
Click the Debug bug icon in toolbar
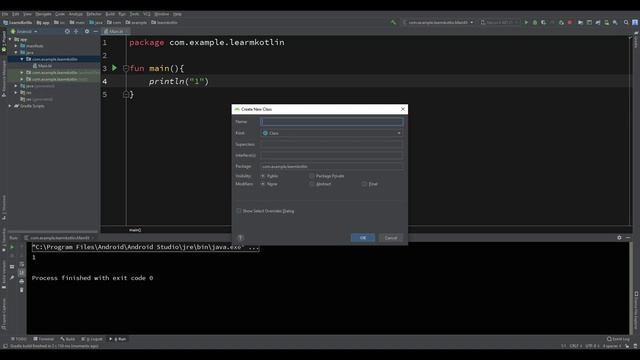[x=535, y=22]
